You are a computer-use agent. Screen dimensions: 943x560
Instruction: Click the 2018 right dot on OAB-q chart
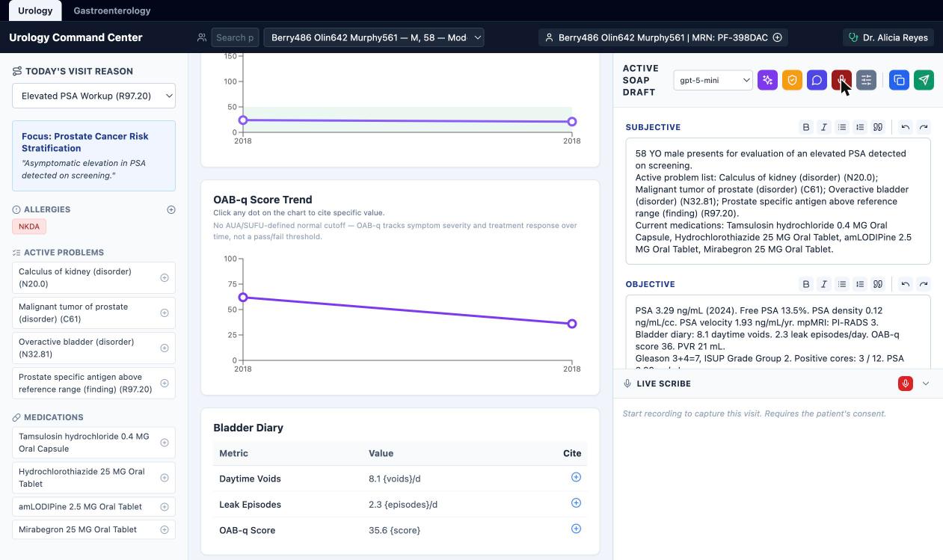[x=572, y=324]
